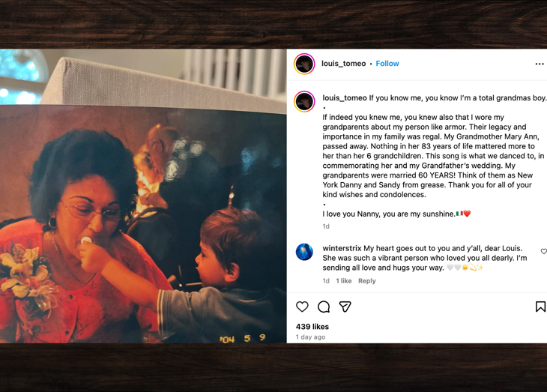This screenshot has height=392, width=547.
Task: Click the 1d timestamp under winterstrix's comment
Action: (326, 280)
